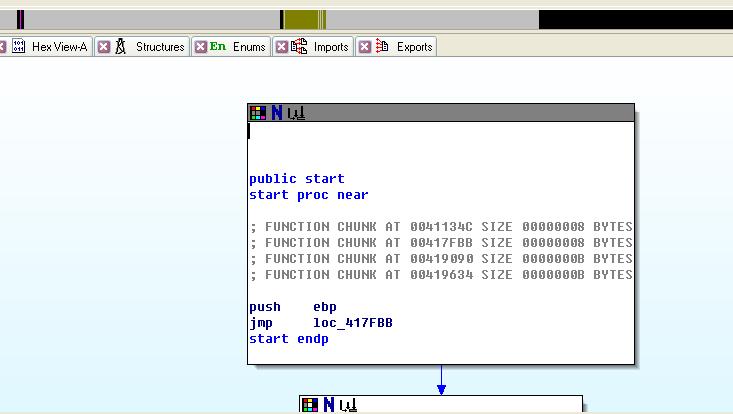The image size is (733, 414).
Task: Click the graph icon in lower node header
Action: pyautogui.click(x=348, y=405)
